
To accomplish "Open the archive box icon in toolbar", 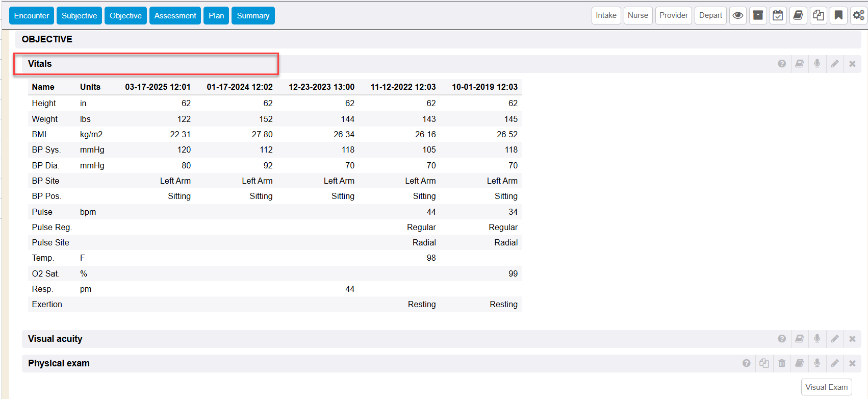I will (758, 15).
